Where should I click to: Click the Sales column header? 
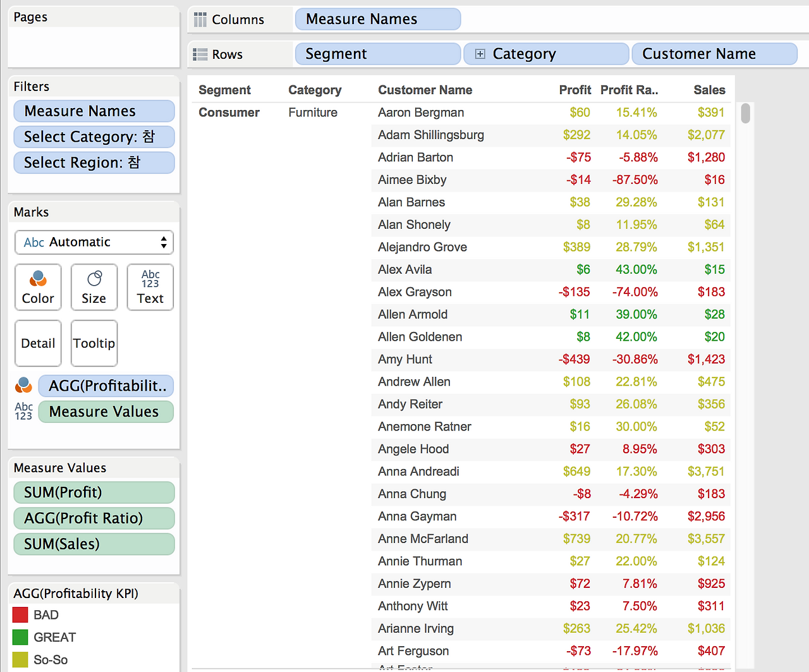[709, 90]
